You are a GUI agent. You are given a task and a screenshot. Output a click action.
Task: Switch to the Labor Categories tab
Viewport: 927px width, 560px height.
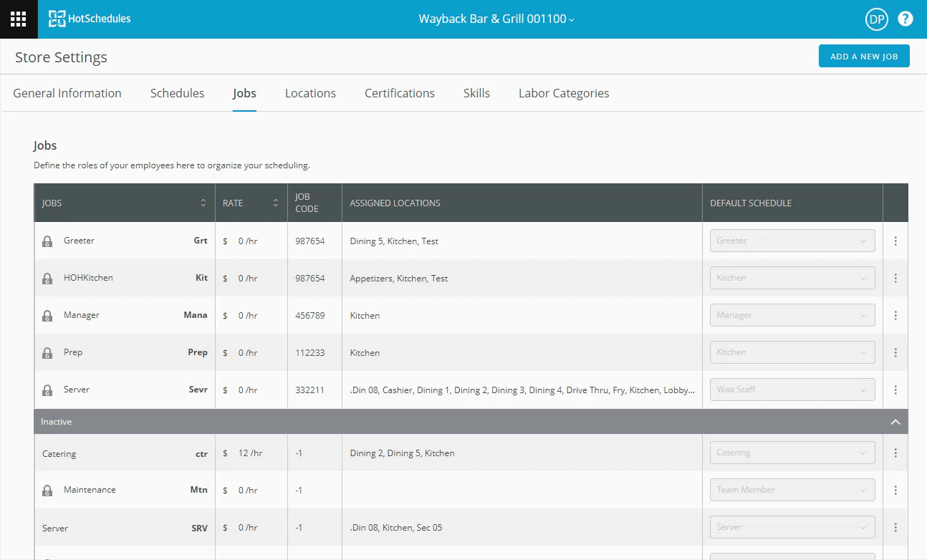564,93
